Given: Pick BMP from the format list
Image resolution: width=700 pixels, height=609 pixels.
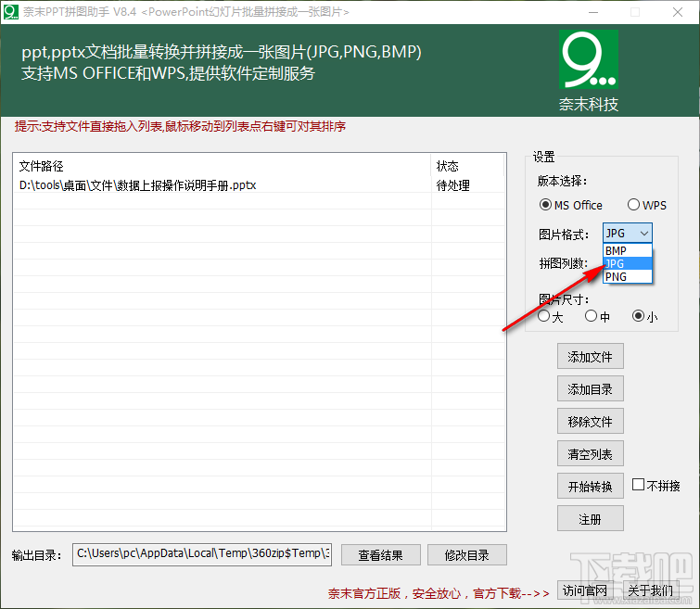Looking at the screenshot, I should 628,250.
